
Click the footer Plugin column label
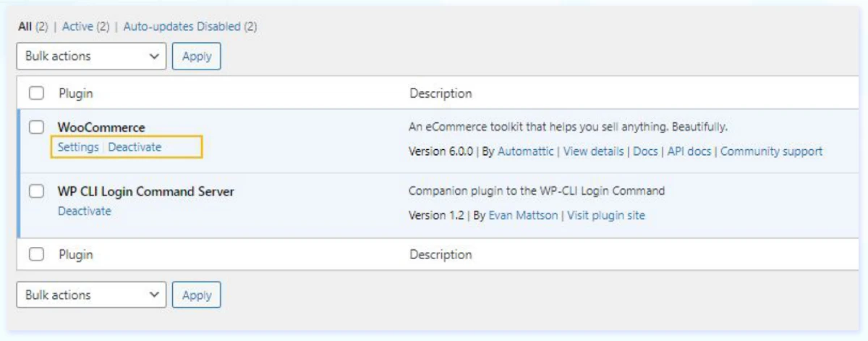coord(75,255)
